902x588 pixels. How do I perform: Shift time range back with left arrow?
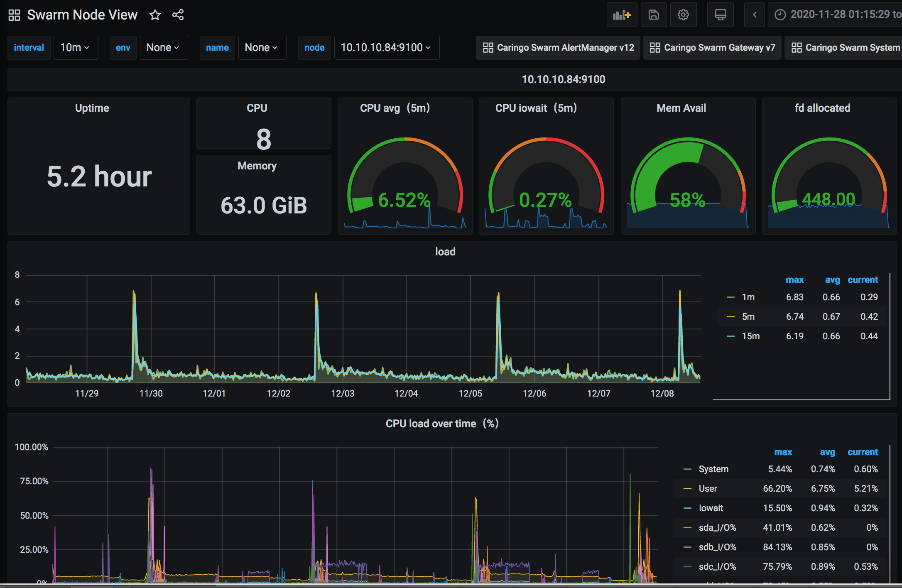point(754,15)
